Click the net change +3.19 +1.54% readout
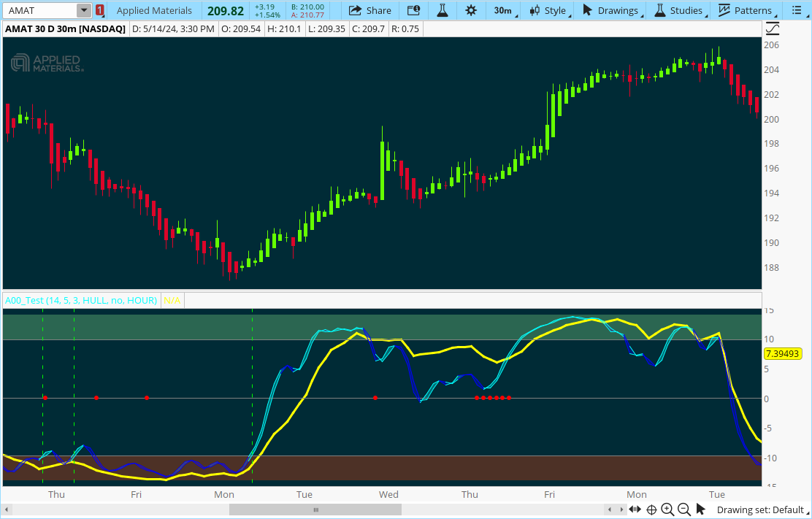Screen dimensions: 812x519 (x=267, y=11)
